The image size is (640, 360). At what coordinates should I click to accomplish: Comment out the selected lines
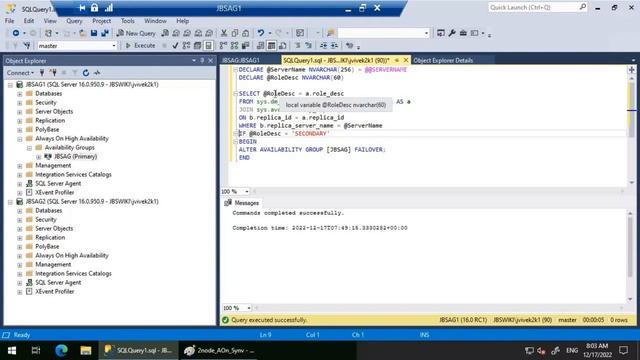coord(298,46)
